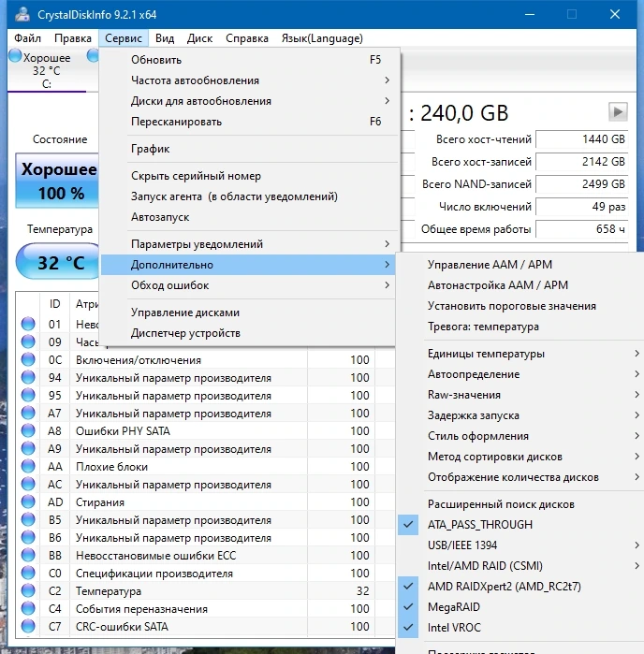The height and width of the screenshot is (654, 644).
Task: Click the next disk arrow button
Action: (x=618, y=111)
